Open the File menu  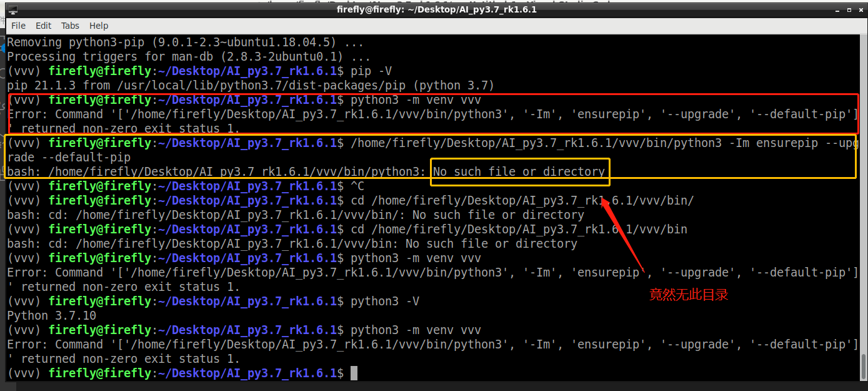click(18, 26)
